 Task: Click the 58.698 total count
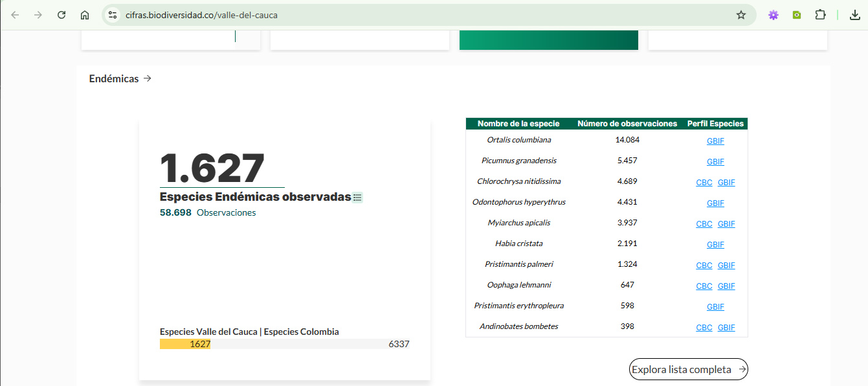(175, 212)
